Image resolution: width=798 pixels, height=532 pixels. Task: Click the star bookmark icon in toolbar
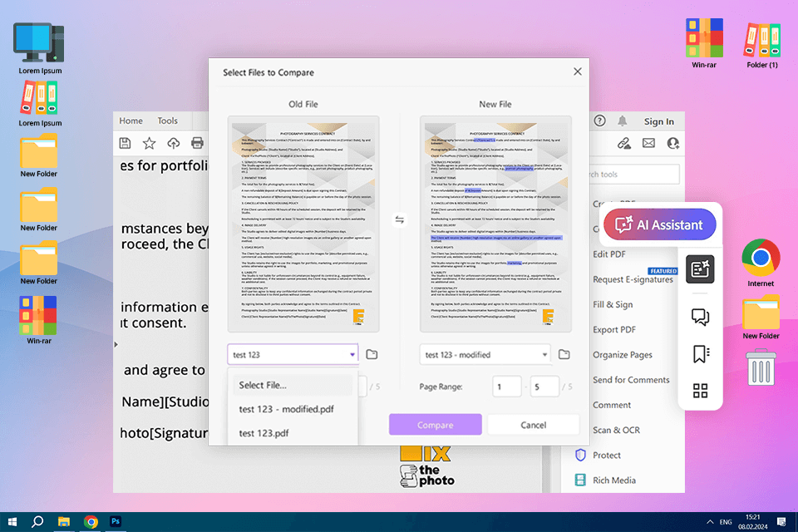[149, 143]
